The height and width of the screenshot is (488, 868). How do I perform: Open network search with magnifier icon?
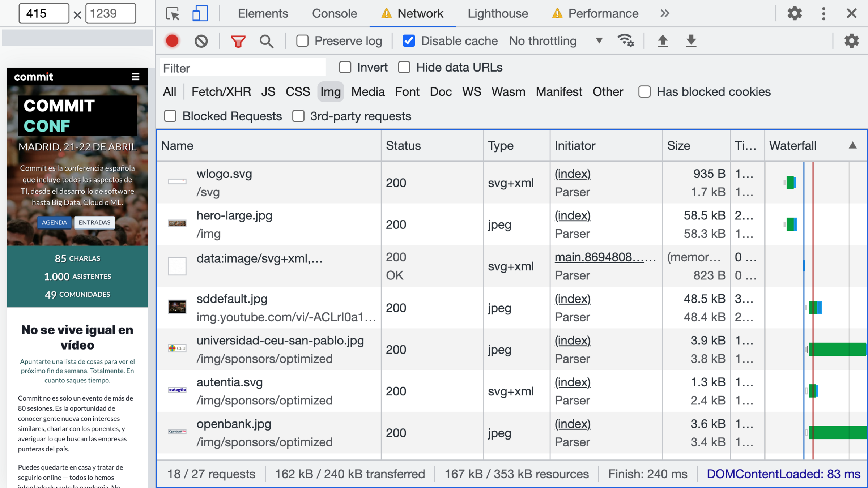(x=267, y=41)
